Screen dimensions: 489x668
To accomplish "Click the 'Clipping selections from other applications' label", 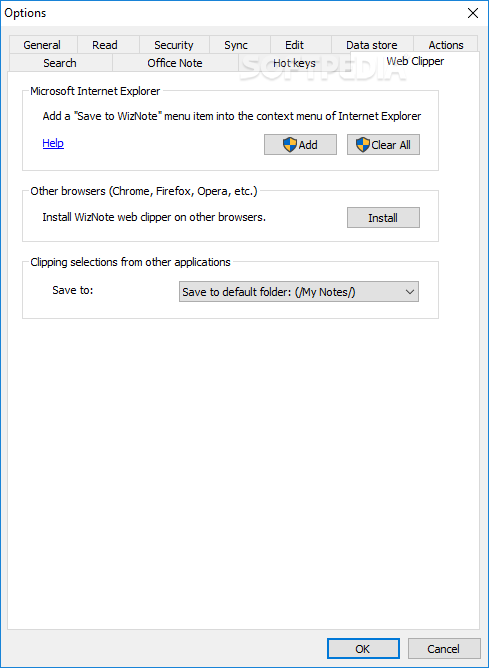I will pyautogui.click(x=130, y=262).
